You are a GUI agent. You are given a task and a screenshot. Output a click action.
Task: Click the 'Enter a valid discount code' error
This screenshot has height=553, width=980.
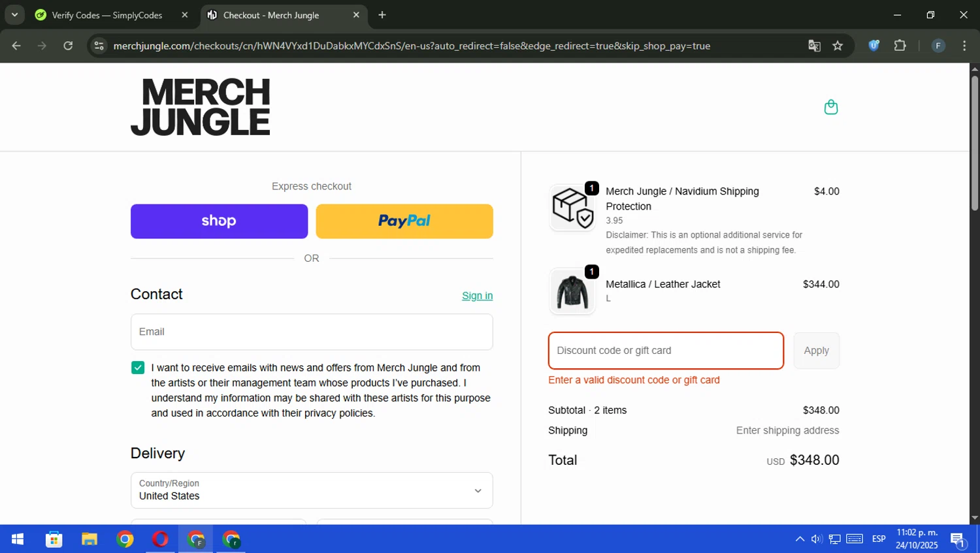point(634,380)
